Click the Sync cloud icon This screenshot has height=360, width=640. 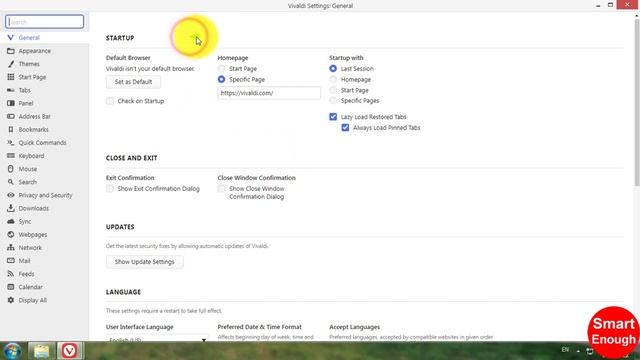(11, 221)
